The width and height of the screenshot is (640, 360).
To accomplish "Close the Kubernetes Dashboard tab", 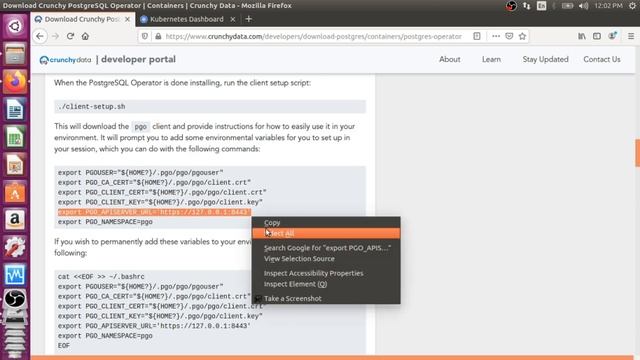I will tap(233, 19).
